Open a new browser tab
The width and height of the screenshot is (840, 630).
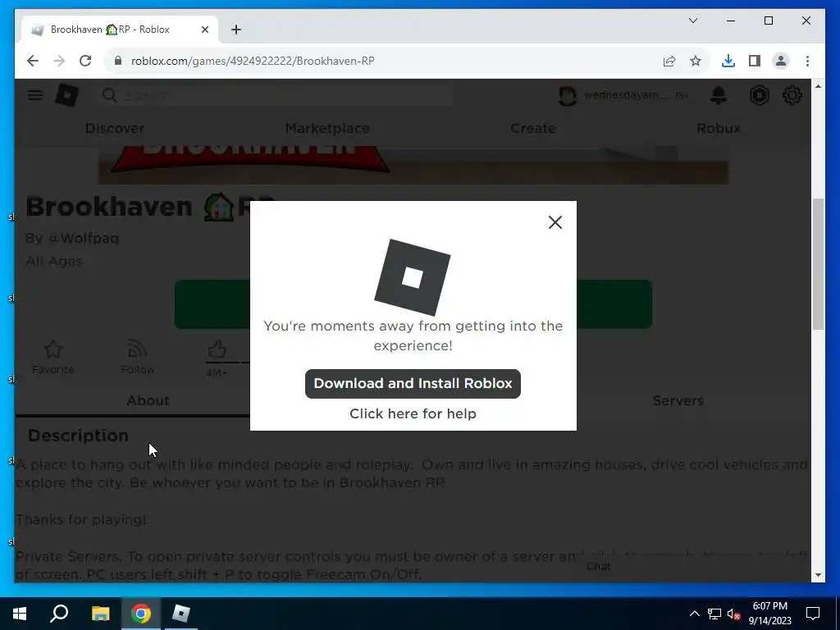pos(235,30)
